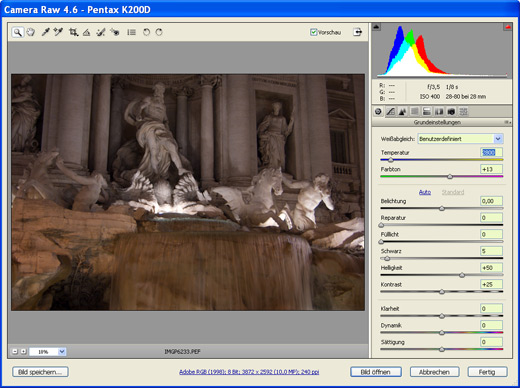The image size is (520, 388).
Task: Click the Reparatur slider handle
Action: 381,225
